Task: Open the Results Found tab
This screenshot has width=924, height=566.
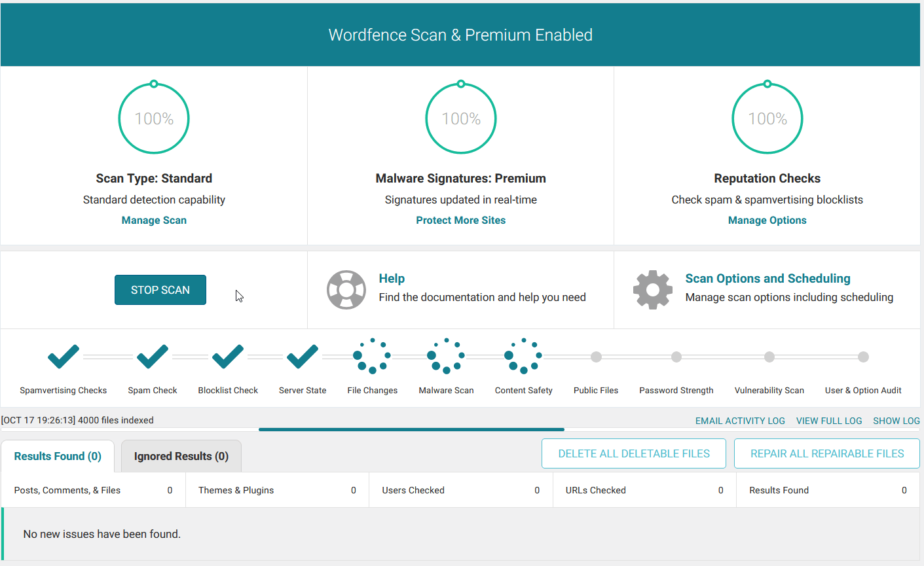Action: coord(57,455)
